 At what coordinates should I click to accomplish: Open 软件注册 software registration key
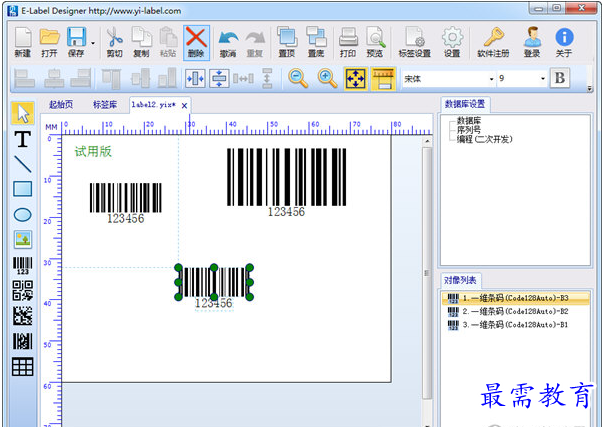pyautogui.click(x=493, y=42)
